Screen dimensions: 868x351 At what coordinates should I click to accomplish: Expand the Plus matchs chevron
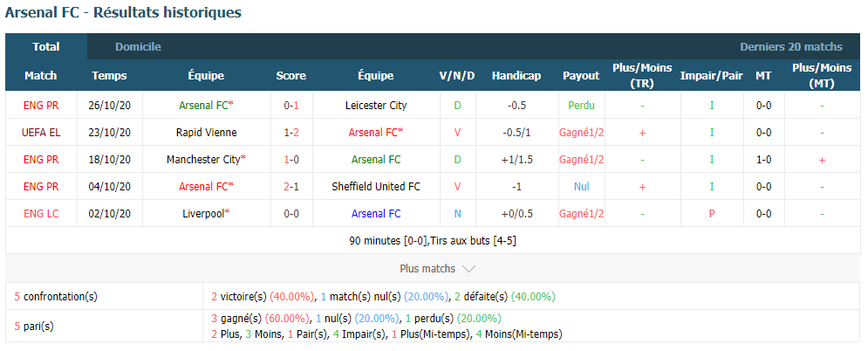coord(468,269)
